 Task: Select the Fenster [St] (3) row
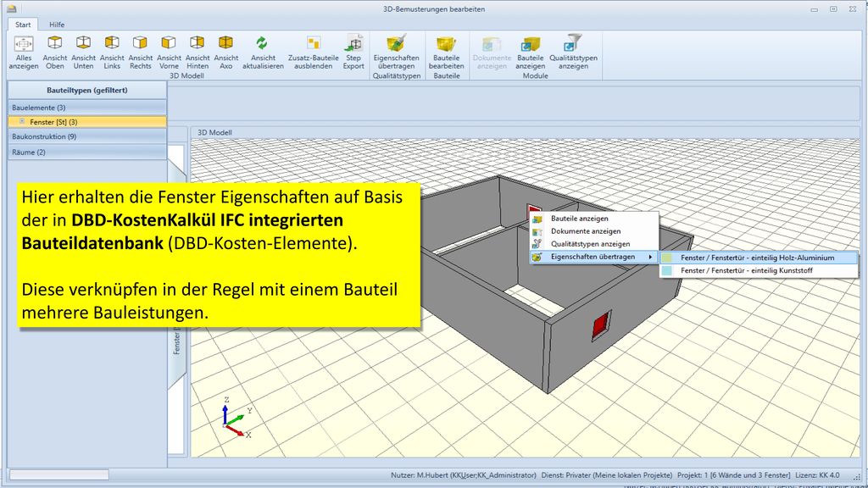(x=87, y=122)
